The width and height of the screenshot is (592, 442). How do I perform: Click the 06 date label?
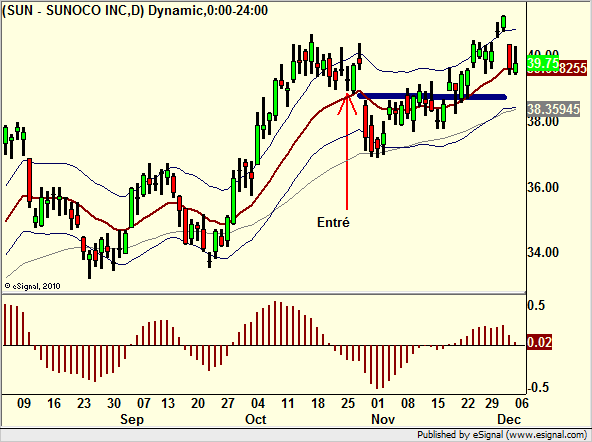(x=522, y=403)
